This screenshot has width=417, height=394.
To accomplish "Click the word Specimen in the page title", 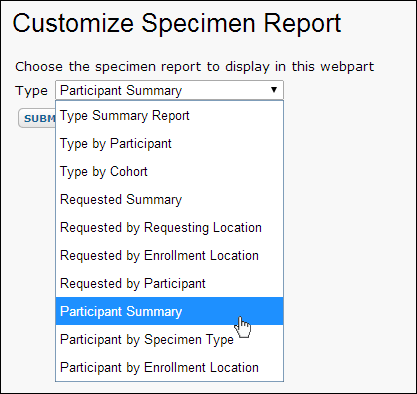I will click(199, 24).
